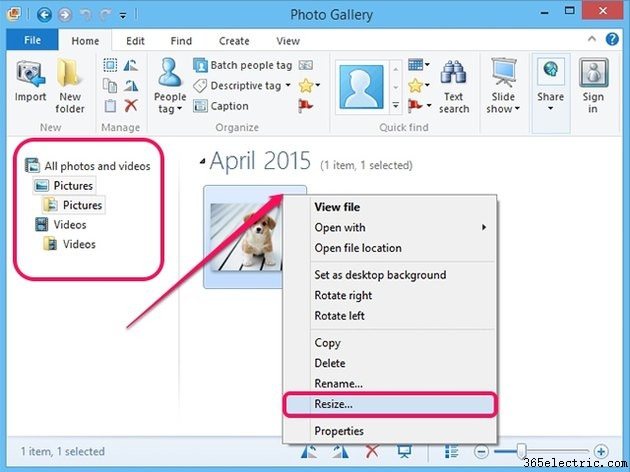Switch to the View ribbon tab
Screen dimensions: 630x472
[x=288, y=41]
